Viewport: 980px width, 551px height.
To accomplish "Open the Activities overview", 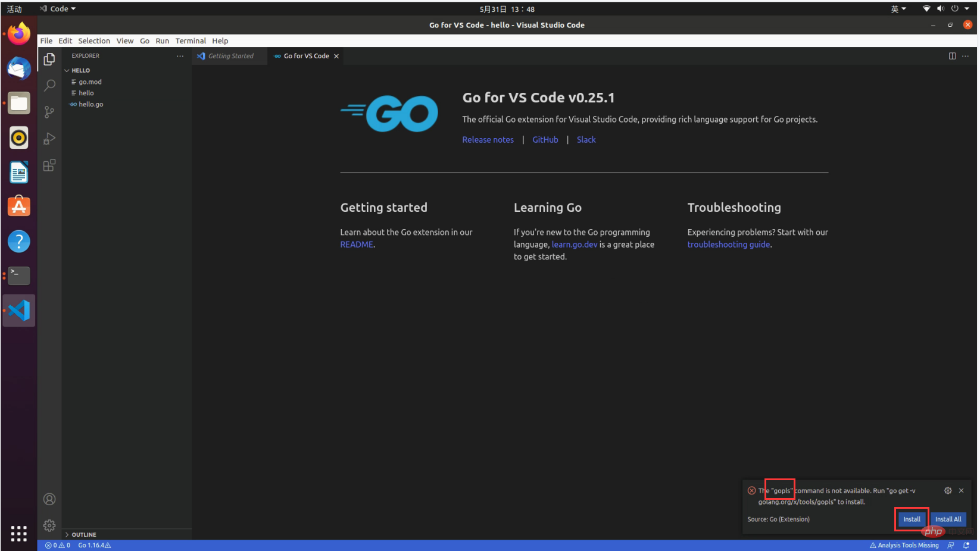I will pyautogui.click(x=14, y=9).
